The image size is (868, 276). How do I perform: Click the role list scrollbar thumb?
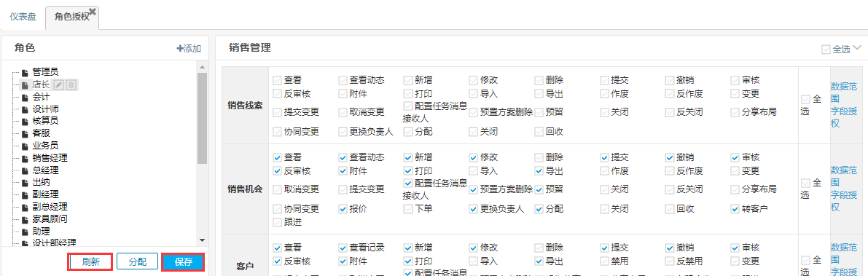pos(201,118)
